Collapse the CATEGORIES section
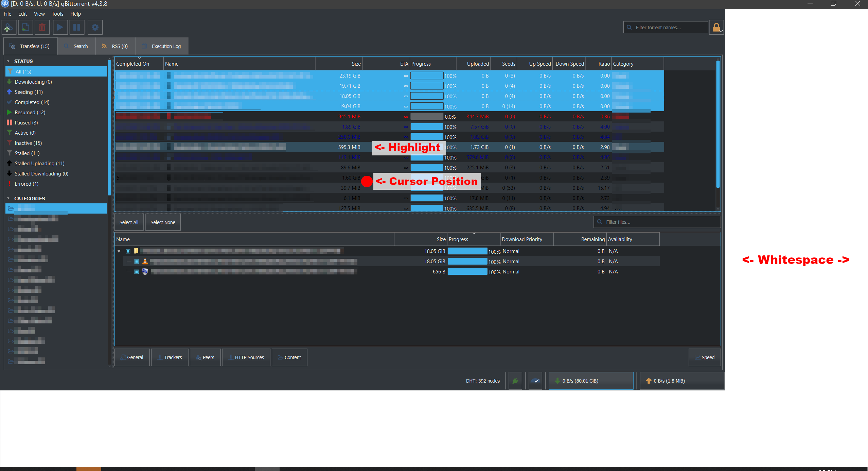Image resolution: width=868 pixels, height=471 pixels. pos(8,198)
